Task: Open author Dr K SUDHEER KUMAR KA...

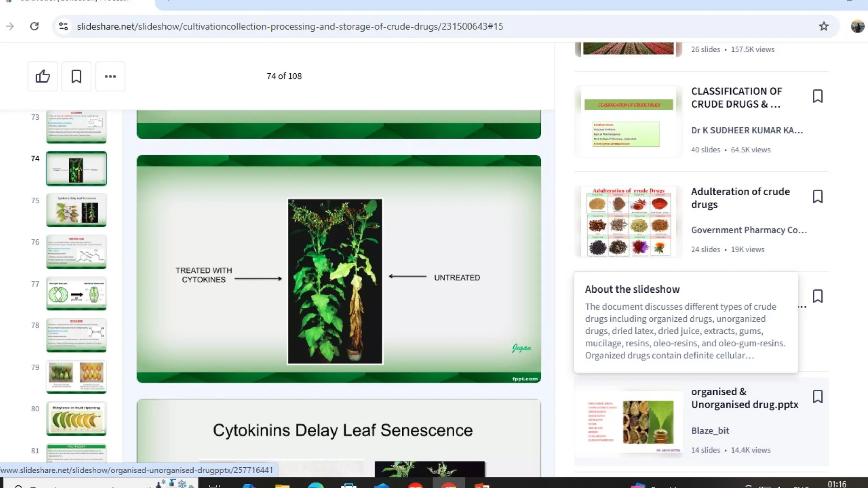Action: tap(747, 130)
